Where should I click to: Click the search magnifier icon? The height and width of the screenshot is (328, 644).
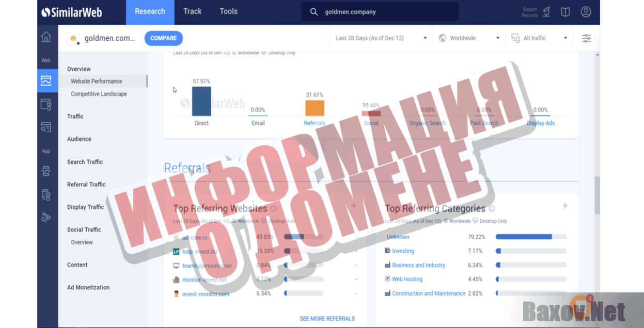tap(313, 12)
